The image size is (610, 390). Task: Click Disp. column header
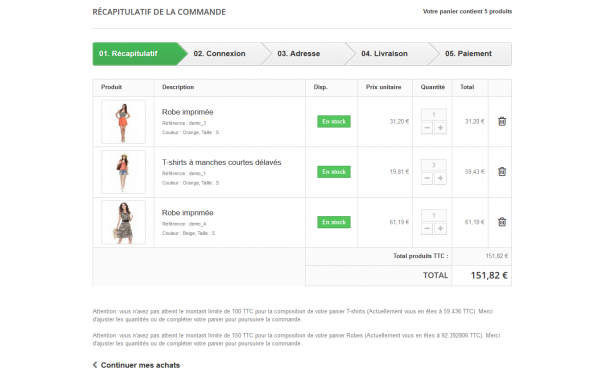pyautogui.click(x=321, y=87)
